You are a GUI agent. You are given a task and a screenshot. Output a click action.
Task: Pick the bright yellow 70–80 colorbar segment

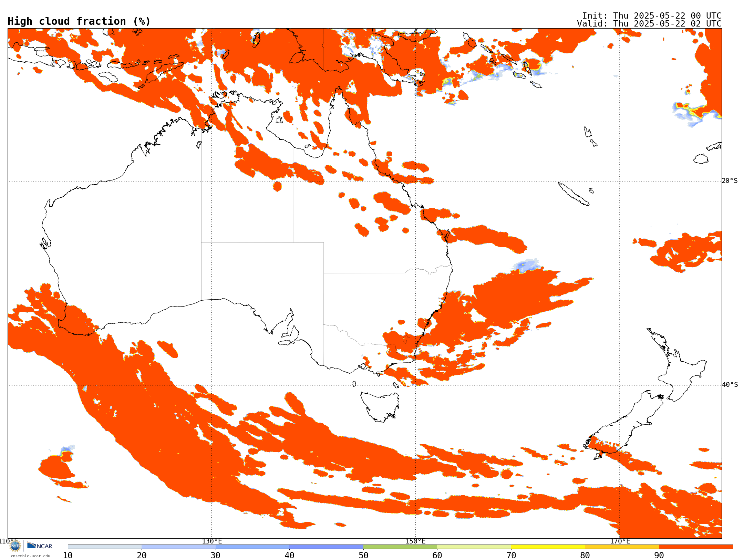548,547
